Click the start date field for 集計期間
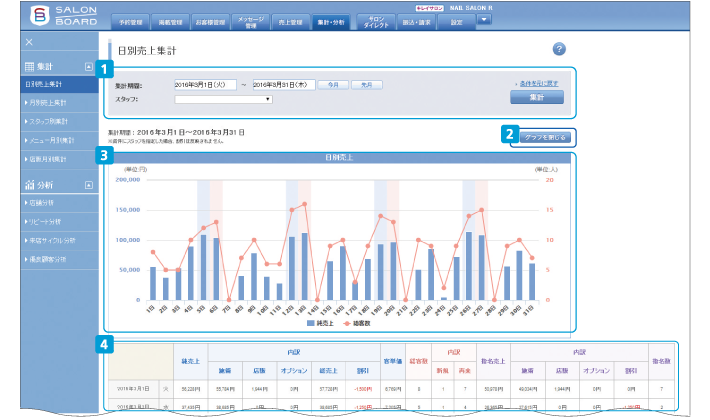This screenshot has height=420, width=710. point(205,86)
